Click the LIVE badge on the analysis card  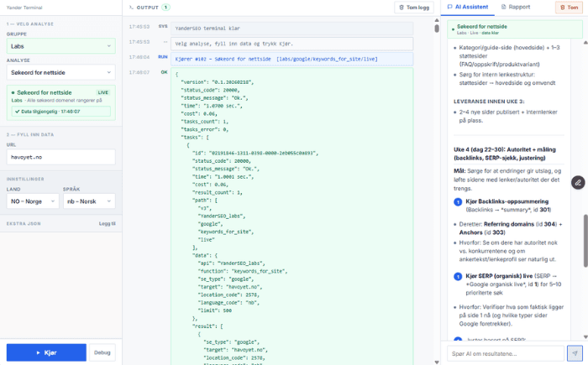102,92
